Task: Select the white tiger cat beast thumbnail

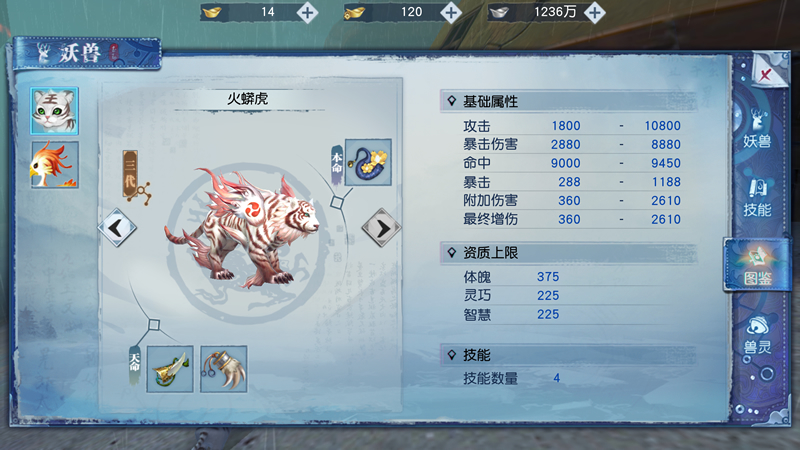Action: (54, 111)
